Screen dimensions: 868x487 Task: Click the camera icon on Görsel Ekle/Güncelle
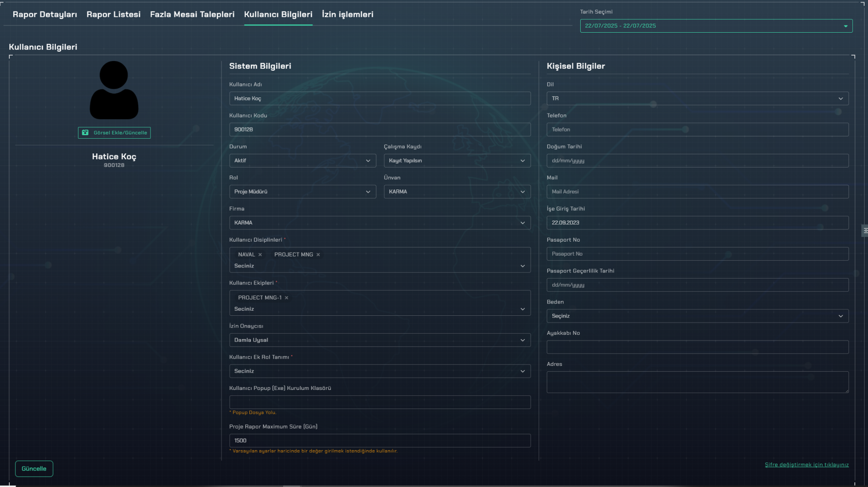click(85, 133)
